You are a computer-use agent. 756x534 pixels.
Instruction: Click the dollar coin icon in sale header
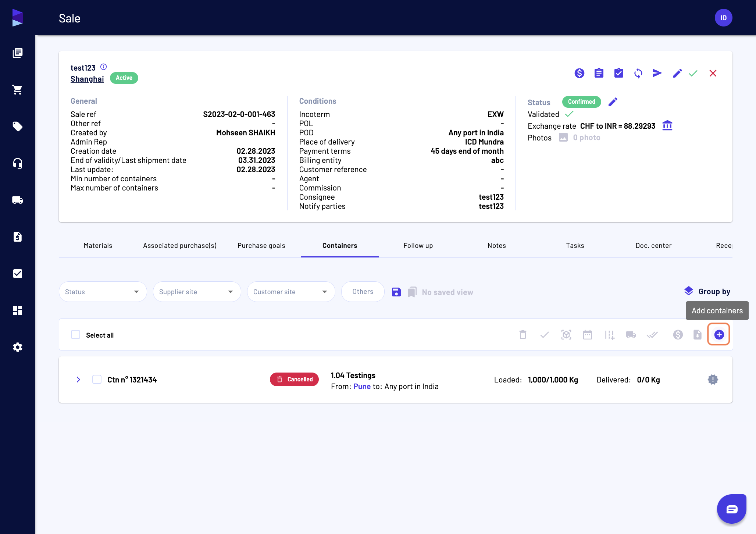tap(579, 73)
